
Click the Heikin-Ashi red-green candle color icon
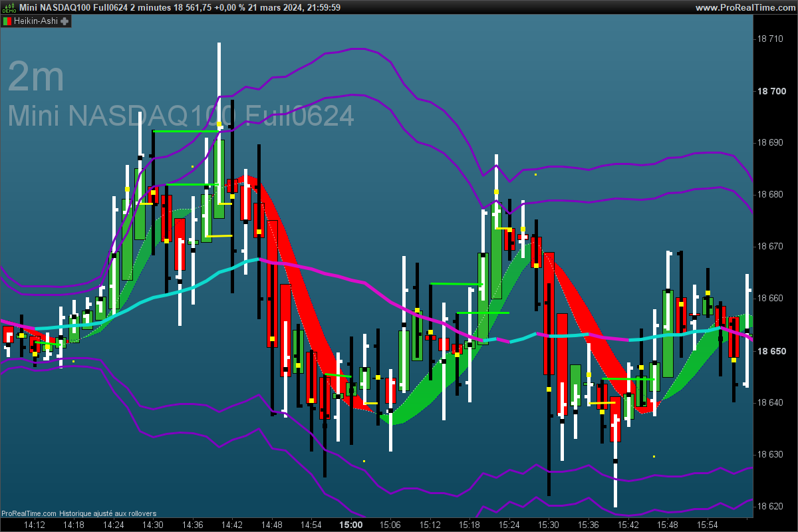(7, 21)
